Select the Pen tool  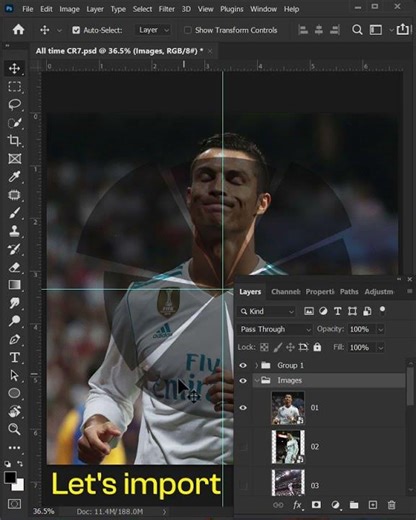(x=14, y=339)
